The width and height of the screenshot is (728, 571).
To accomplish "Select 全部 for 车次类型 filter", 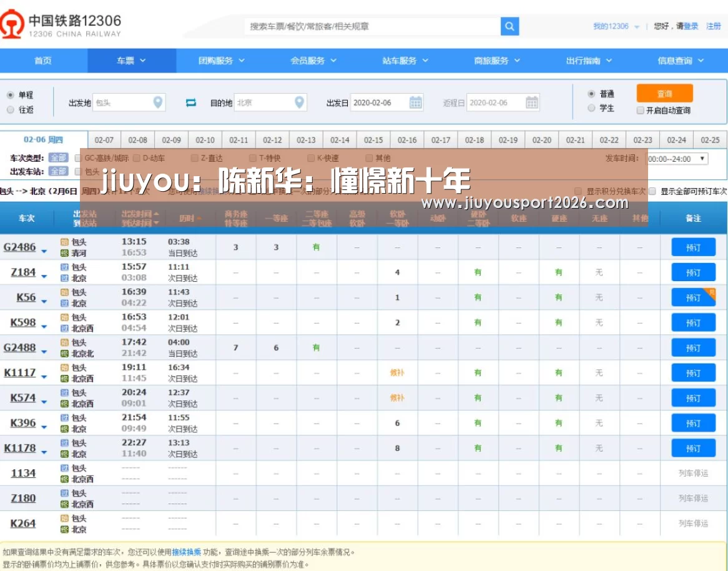I will (x=59, y=158).
